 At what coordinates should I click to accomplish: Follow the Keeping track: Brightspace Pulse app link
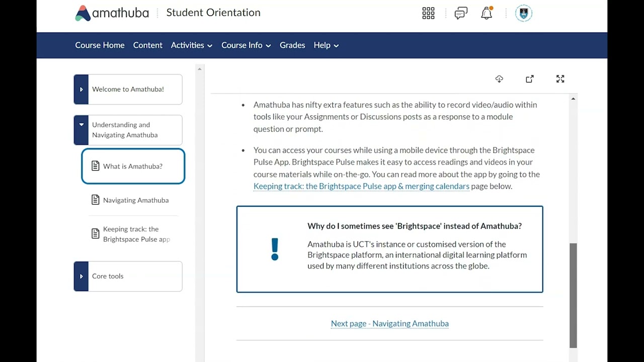pos(361,186)
